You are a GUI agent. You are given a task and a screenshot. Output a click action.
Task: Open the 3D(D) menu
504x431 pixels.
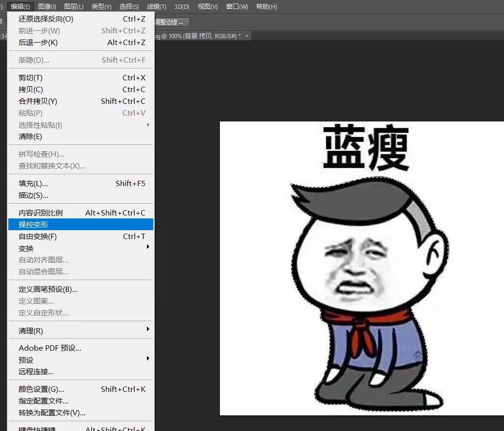[182, 6]
